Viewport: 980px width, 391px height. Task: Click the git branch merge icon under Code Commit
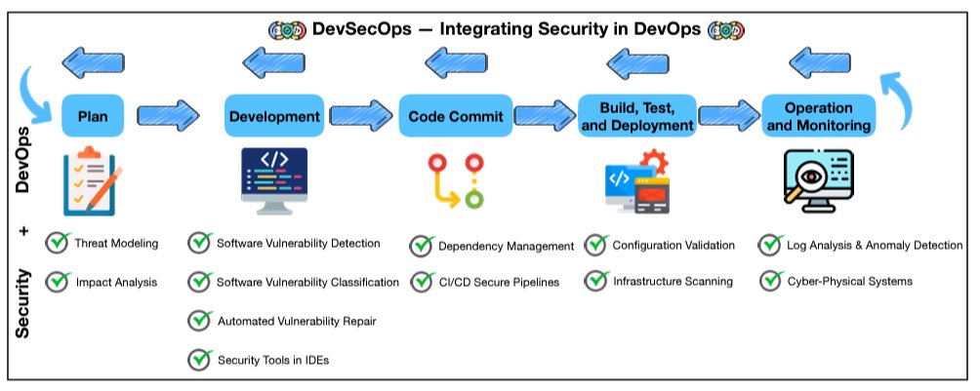(456, 181)
